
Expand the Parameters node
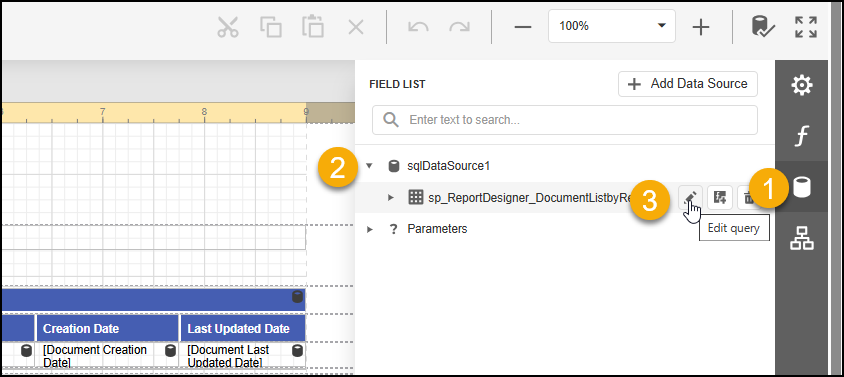pyautogui.click(x=370, y=229)
